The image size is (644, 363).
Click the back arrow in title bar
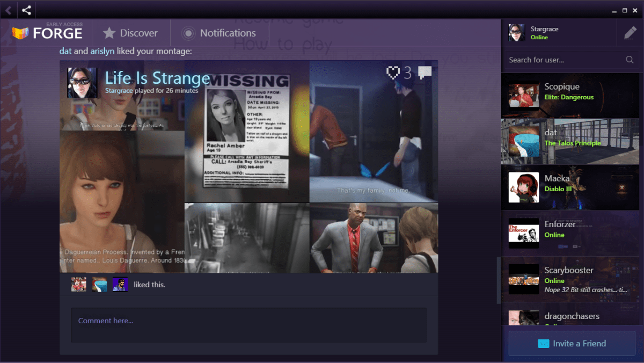(x=8, y=10)
